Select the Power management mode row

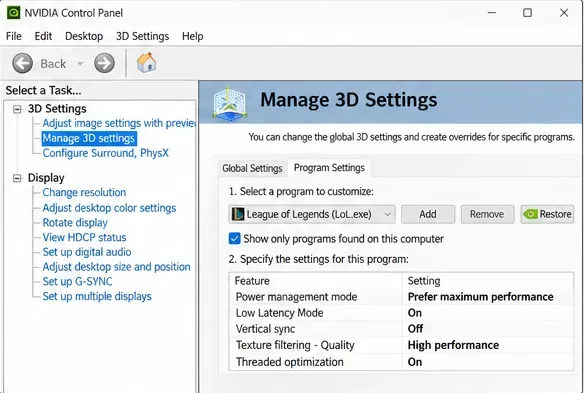(x=401, y=297)
